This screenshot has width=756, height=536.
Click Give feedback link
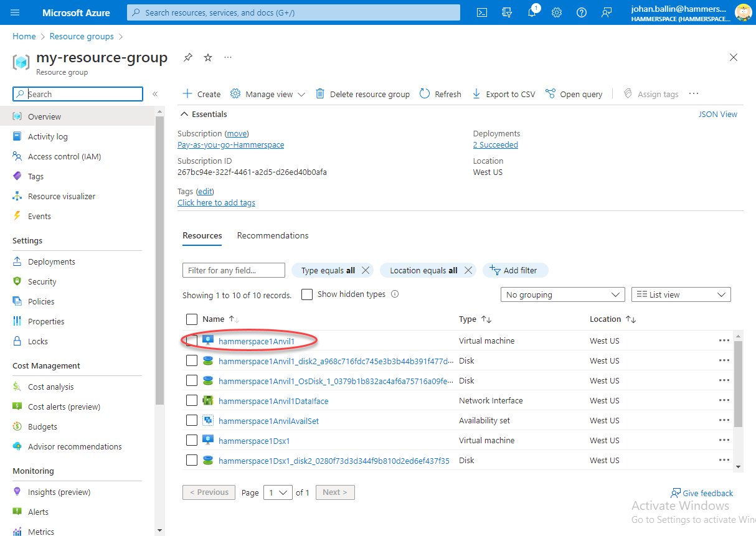[702, 493]
